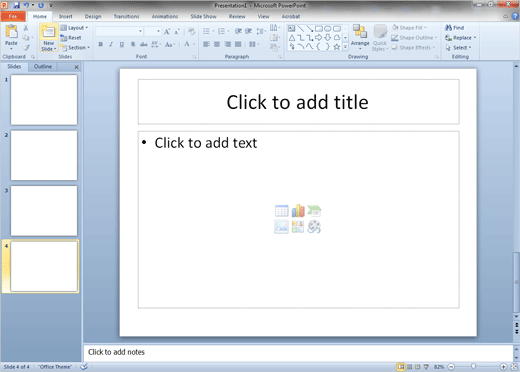520x372 pixels.
Task: Select the star shape in gallery
Action: point(337,47)
